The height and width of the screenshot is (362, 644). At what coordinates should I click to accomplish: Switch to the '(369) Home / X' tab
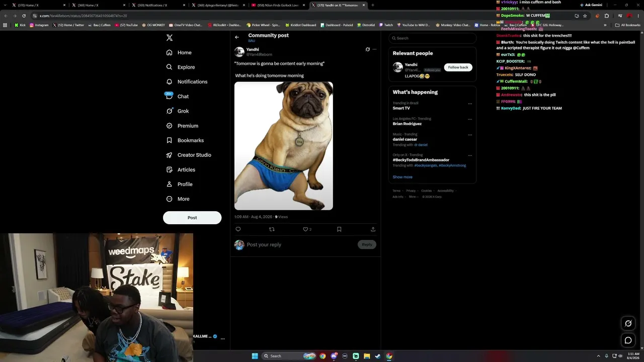98,5
